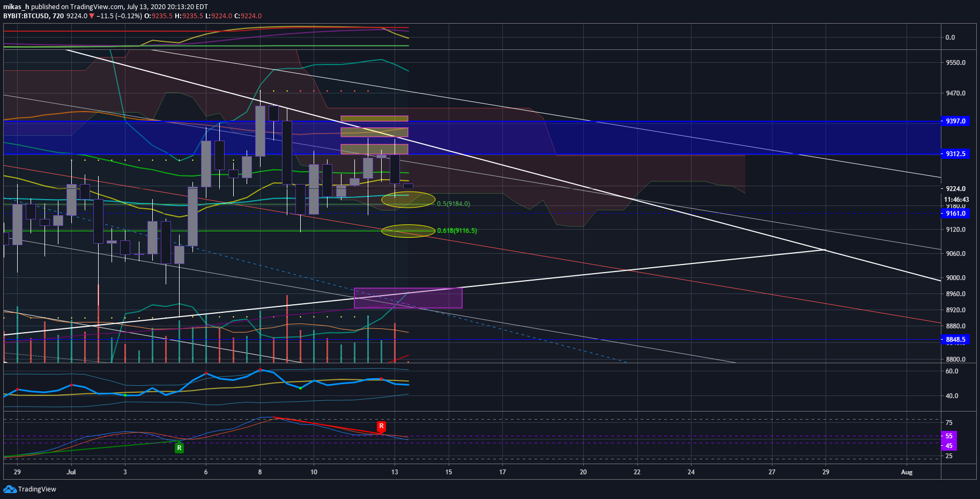
Task: Click the Jul label on time axis
Action: [71, 472]
